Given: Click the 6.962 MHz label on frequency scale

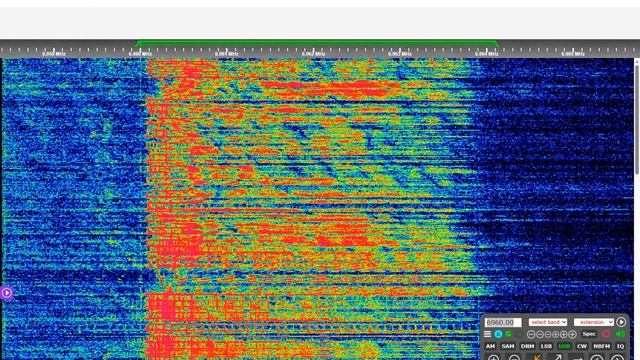Looking at the screenshot, I should click(313, 54).
